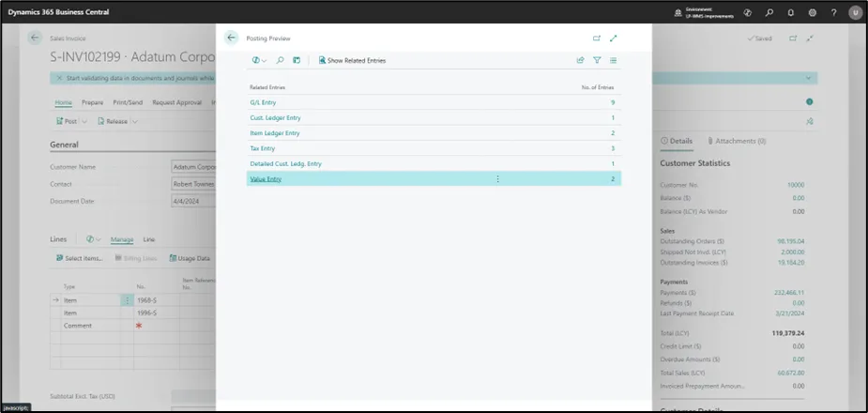The width and height of the screenshot is (868, 413).
Task: Click the Item Ledger Entry count 2
Action: coord(613,133)
